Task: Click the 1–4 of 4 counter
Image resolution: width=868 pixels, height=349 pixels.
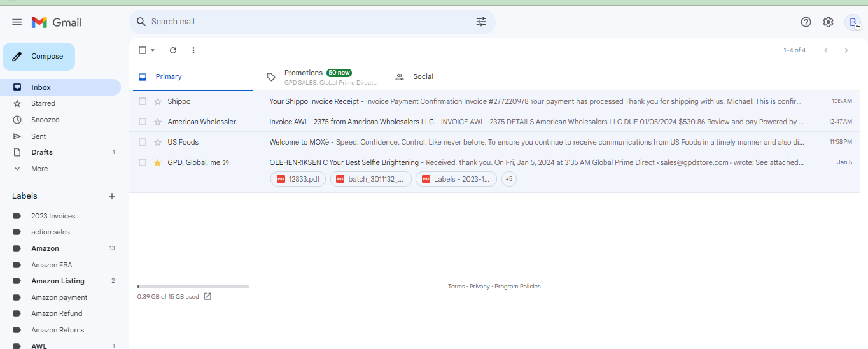Action: [x=794, y=50]
